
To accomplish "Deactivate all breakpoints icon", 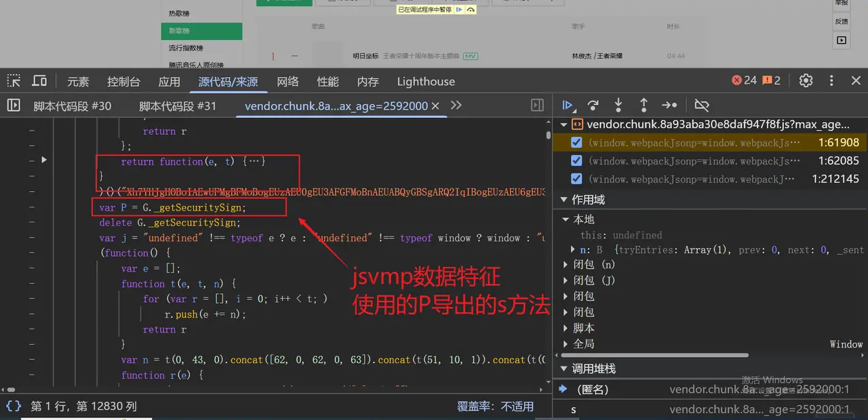I will (702, 105).
